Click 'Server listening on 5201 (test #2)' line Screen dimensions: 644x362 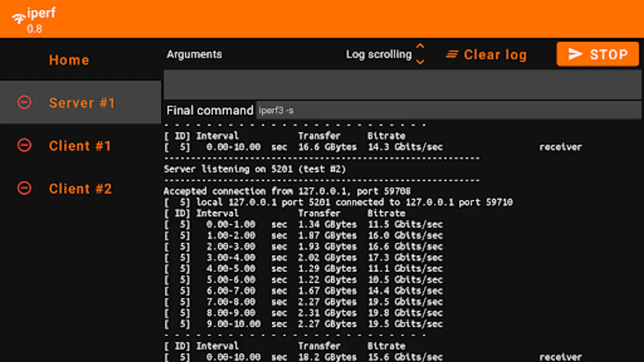tap(255, 169)
